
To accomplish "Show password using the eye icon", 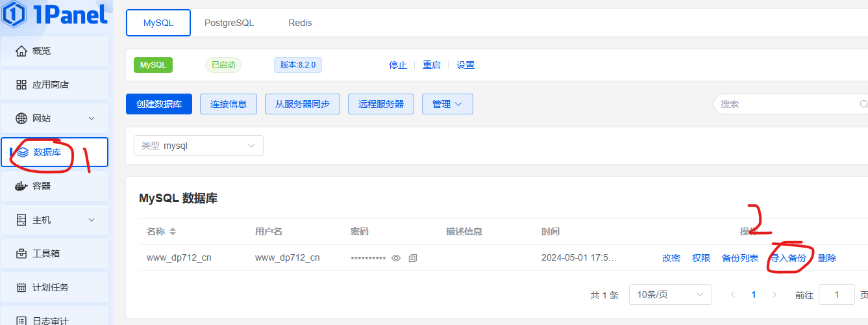I will click(x=396, y=258).
